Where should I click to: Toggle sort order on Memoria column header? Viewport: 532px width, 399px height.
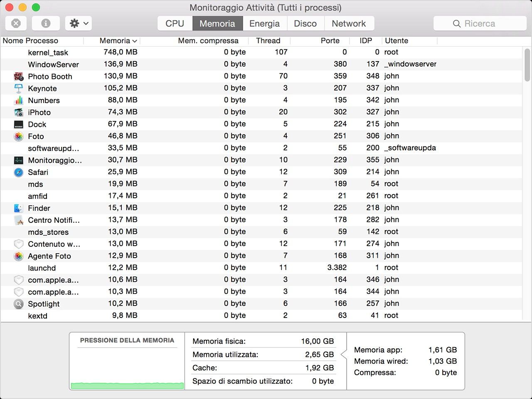[112, 41]
